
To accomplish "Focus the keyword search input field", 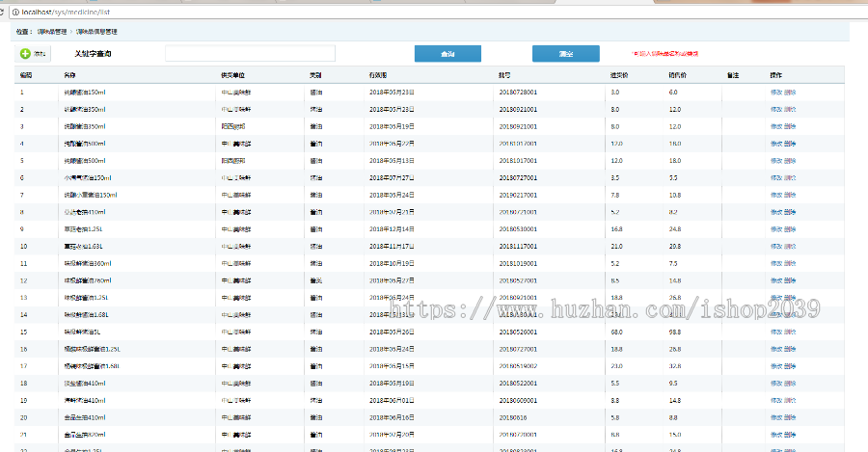I will click(x=250, y=54).
